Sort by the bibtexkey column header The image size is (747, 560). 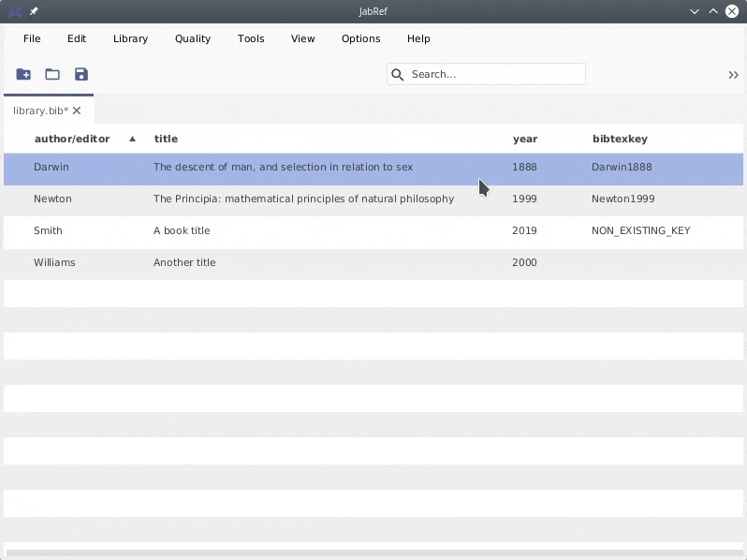pos(620,139)
